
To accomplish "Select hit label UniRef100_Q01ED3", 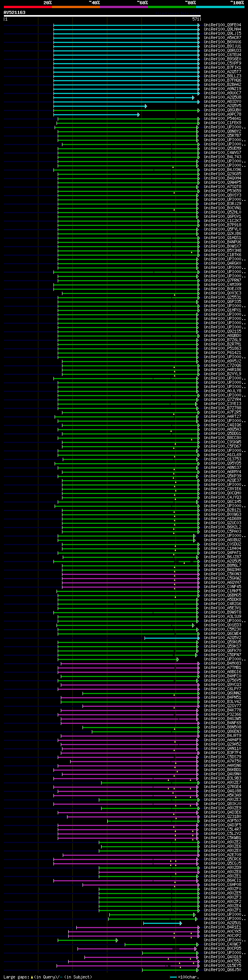I will click(x=222, y=625).
